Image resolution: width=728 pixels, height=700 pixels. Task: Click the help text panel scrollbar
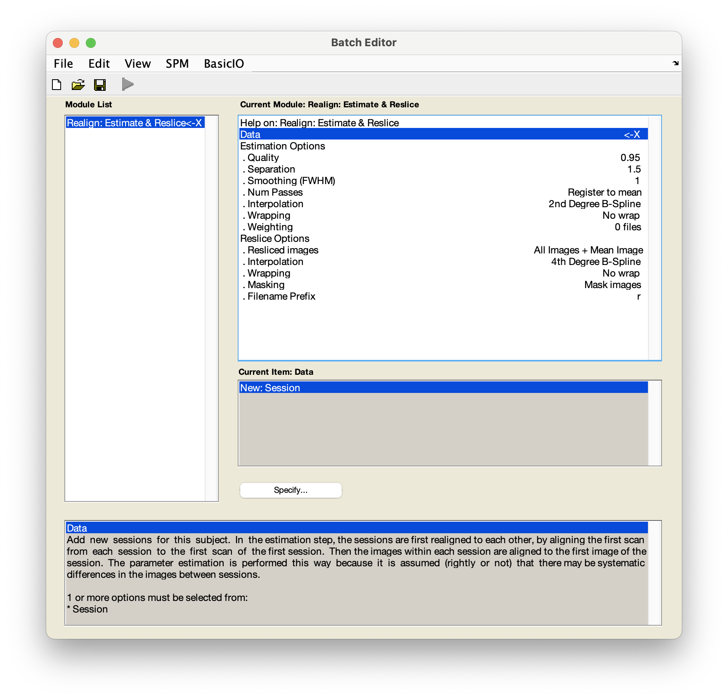[x=655, y=573]
